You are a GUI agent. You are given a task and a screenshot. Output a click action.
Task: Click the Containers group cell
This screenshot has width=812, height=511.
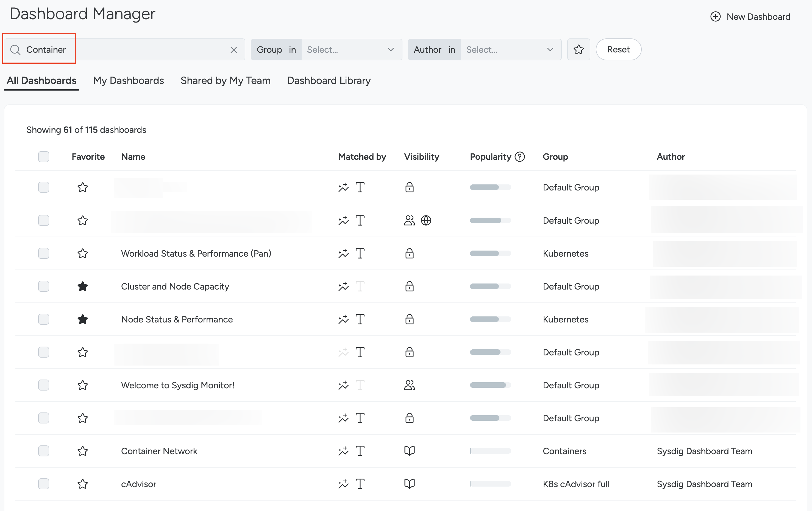(x=564, y=451)
